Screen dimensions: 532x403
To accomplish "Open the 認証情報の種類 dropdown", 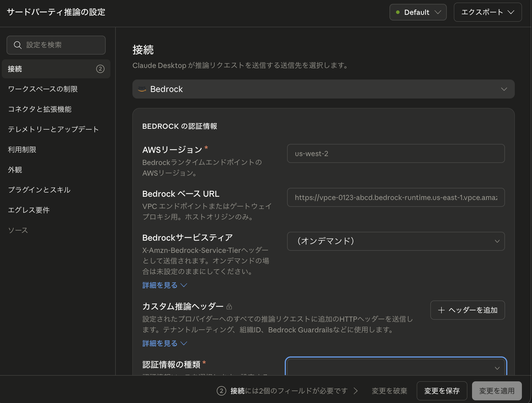I will (x=396, y=367).
